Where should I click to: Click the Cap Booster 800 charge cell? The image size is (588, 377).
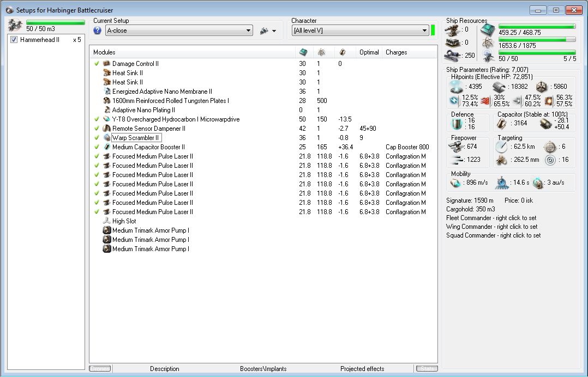tap(407, 147)
